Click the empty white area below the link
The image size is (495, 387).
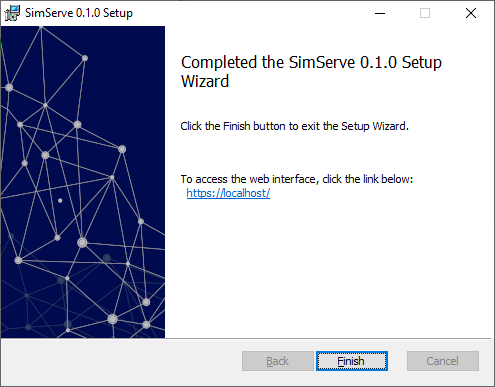327,267
